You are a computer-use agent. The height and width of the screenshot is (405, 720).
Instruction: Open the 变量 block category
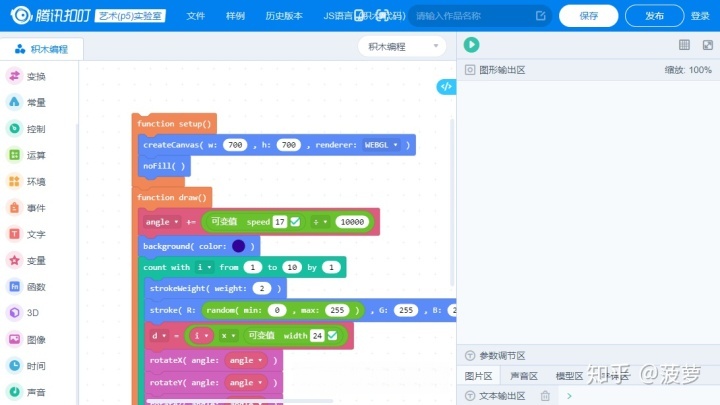tap(25, 260)
